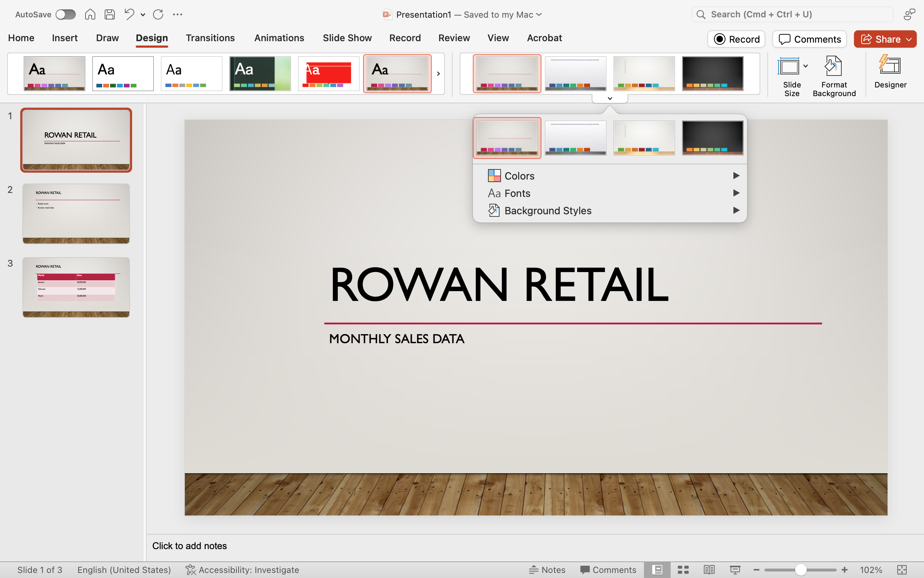Open the Fonts submenu

click(x=610, y=193)
